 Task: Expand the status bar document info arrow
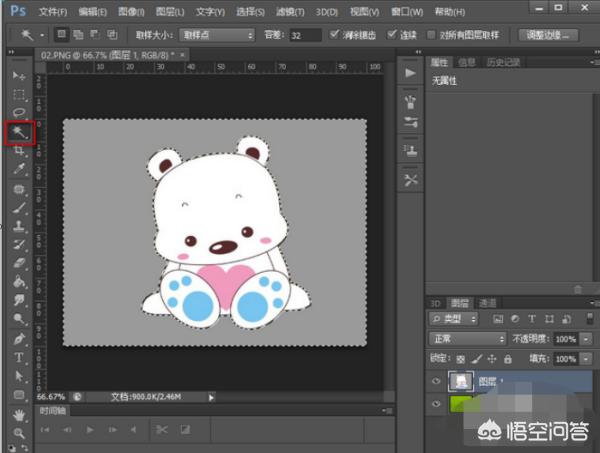click(211, 397)
